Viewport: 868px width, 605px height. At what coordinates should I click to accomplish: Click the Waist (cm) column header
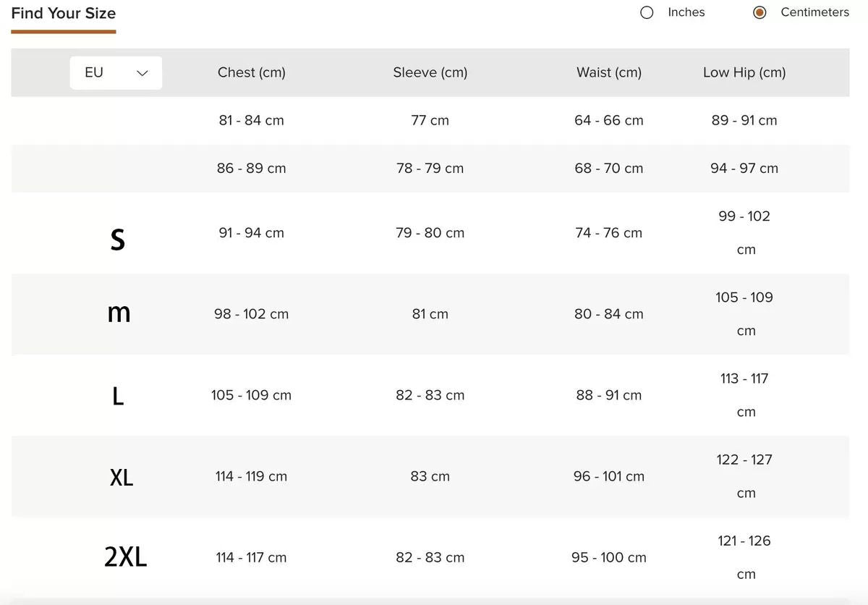pos(608,72)
